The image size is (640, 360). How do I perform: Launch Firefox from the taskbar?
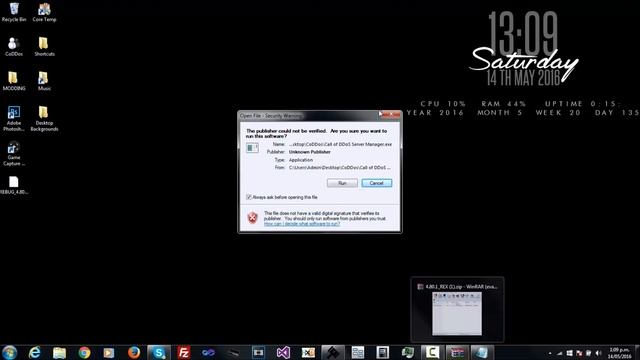point(133,352)
